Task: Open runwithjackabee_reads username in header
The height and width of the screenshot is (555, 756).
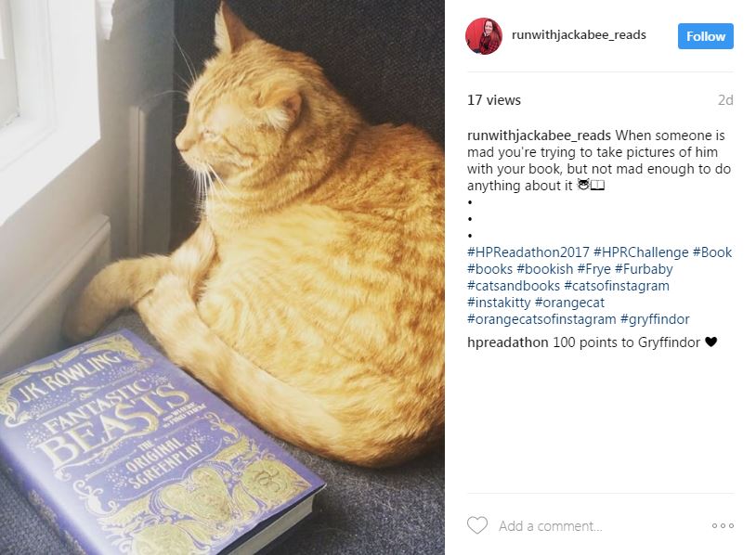Action: tap(579, 34)
